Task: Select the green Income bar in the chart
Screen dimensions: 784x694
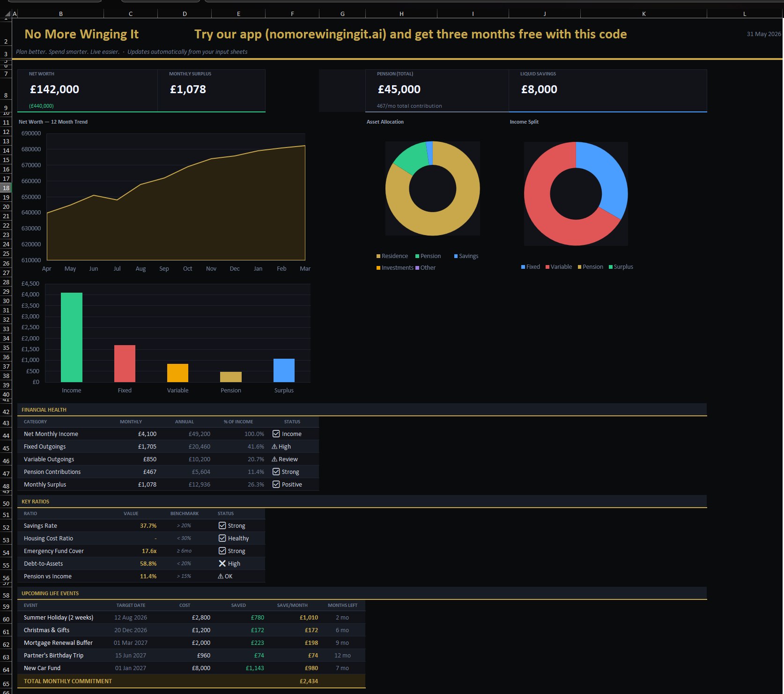Action: [x=72, y=337]
